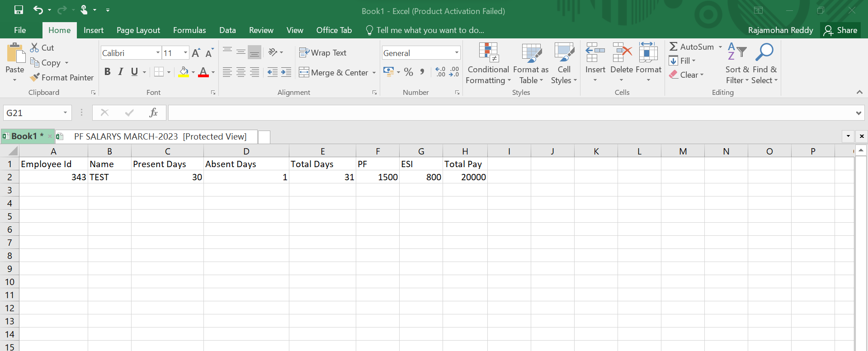Viewport: 868px width, 351px height.
Task: Undo the last action
Action: click(x=38, y=10)
